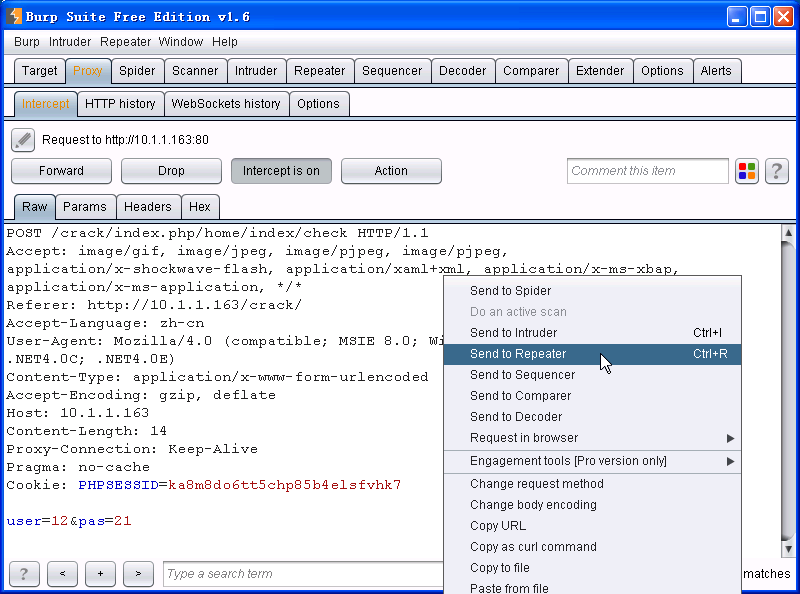Viewport: 800px width, 594px height.
Task: Open the highlight color picker icon
Action: pos(747,171)
